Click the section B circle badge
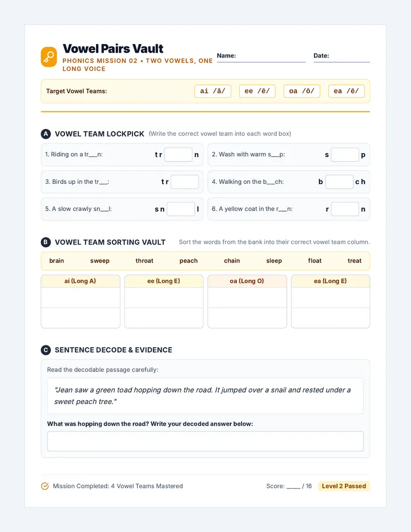Image resolution: width=411 pixels, height=532 pixels. point(46,242)
